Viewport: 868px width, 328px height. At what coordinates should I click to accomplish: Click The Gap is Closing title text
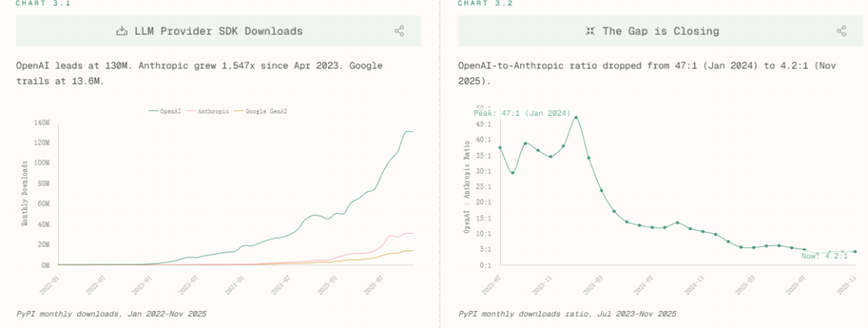coord(661,31)
